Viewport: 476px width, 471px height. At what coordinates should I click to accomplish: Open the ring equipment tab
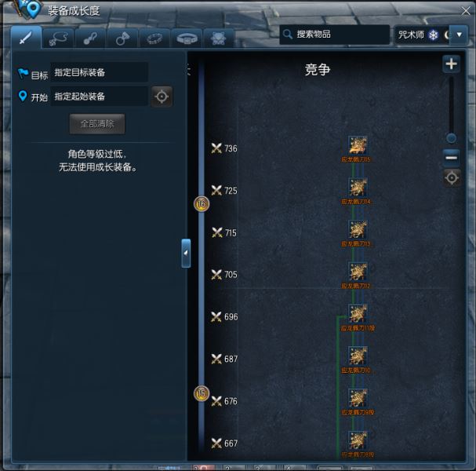pos(122,38)
